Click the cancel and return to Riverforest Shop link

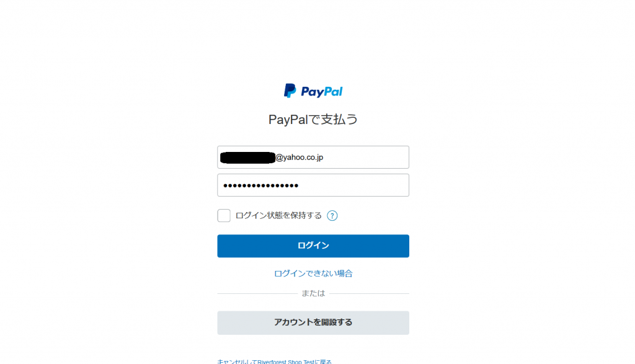[x=274, y=362]
